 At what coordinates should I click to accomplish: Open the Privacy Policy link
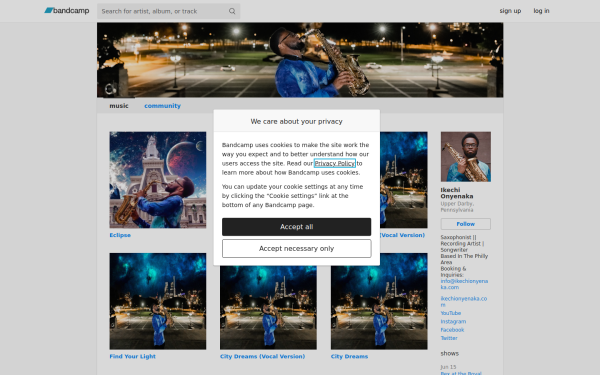(x=334, y=163)
